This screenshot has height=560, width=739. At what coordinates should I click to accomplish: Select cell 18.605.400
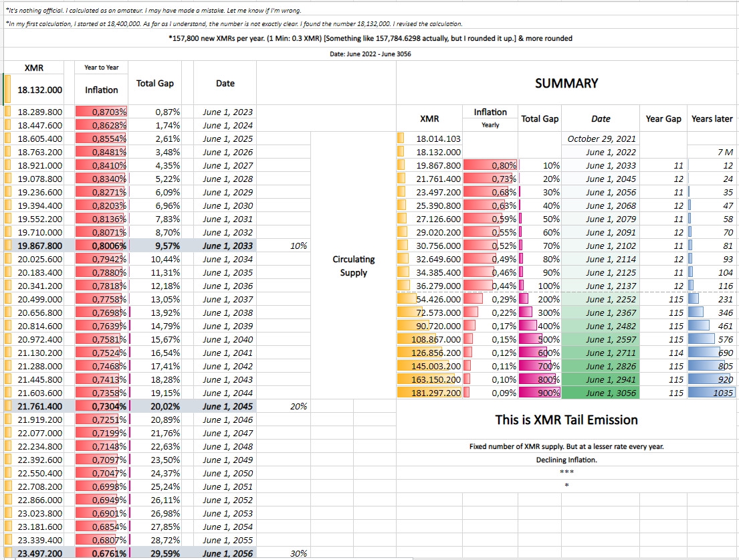pyautogui.click(x=33, y=138)
